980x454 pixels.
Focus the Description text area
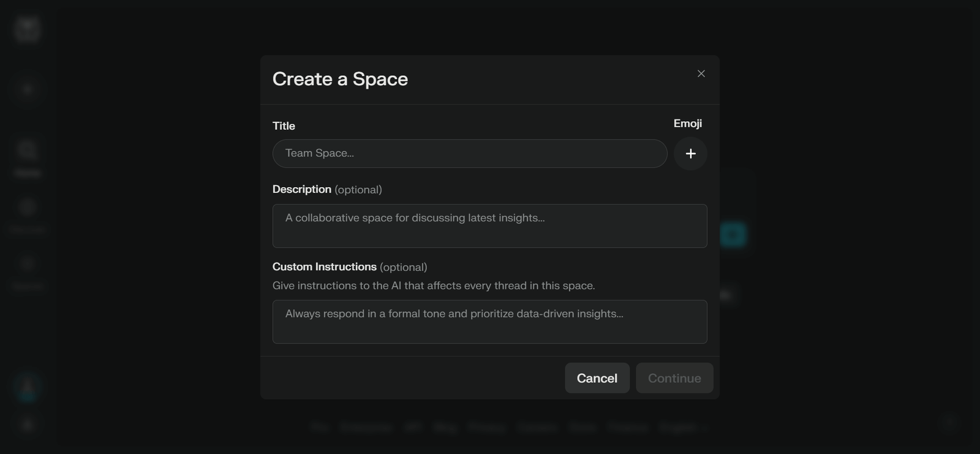490,226
